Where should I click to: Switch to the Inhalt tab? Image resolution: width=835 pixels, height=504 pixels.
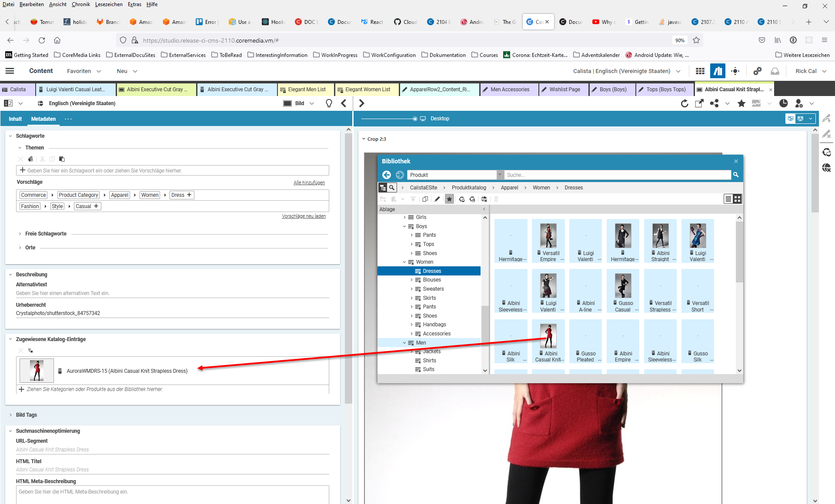coord(15,119)
